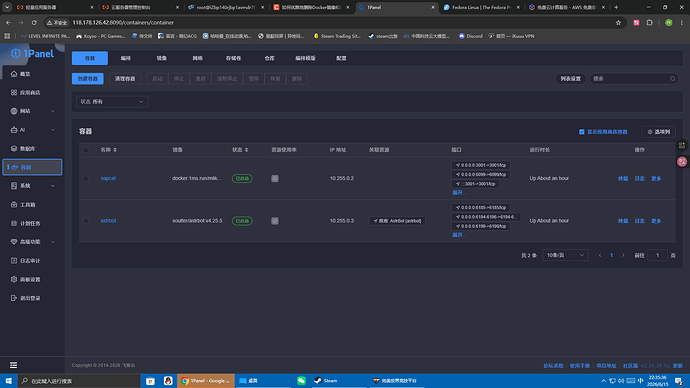
Task: Click the go-to-page number input
Action: click(x=657, y=255)
